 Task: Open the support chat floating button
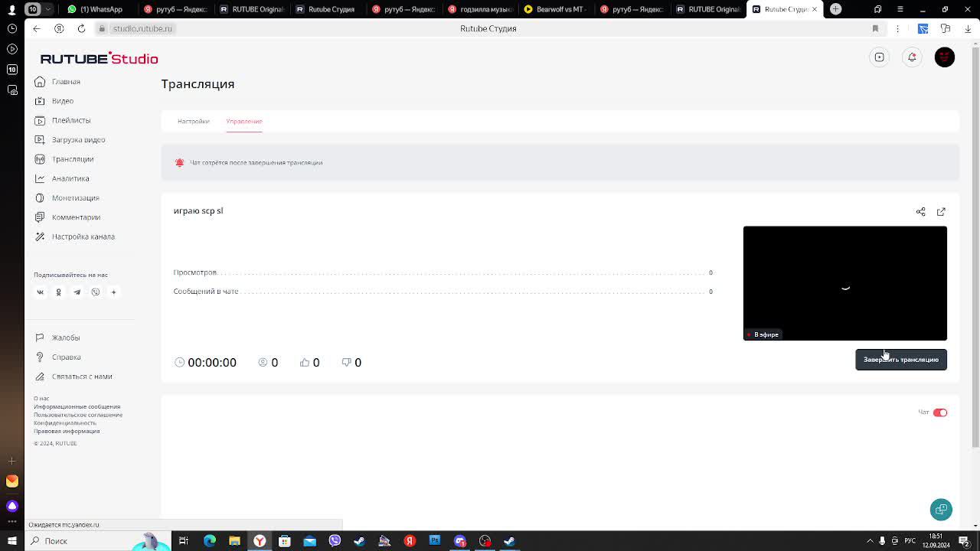pos(941,510)
